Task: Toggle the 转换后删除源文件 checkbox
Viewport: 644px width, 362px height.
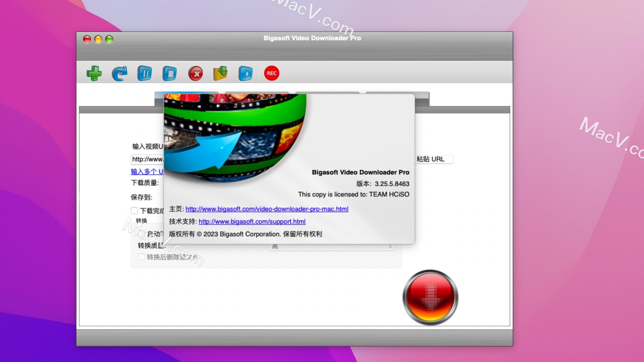Action: click(141, 257)
